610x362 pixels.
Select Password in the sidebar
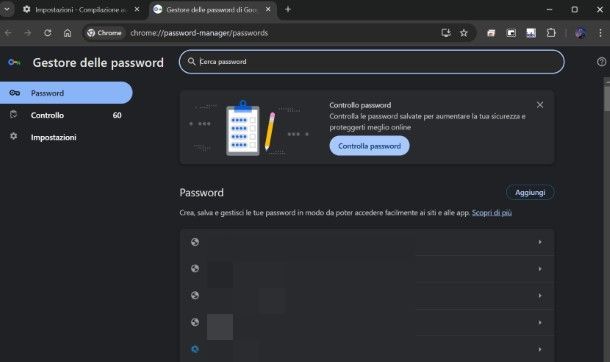click(x=66, y=93)
